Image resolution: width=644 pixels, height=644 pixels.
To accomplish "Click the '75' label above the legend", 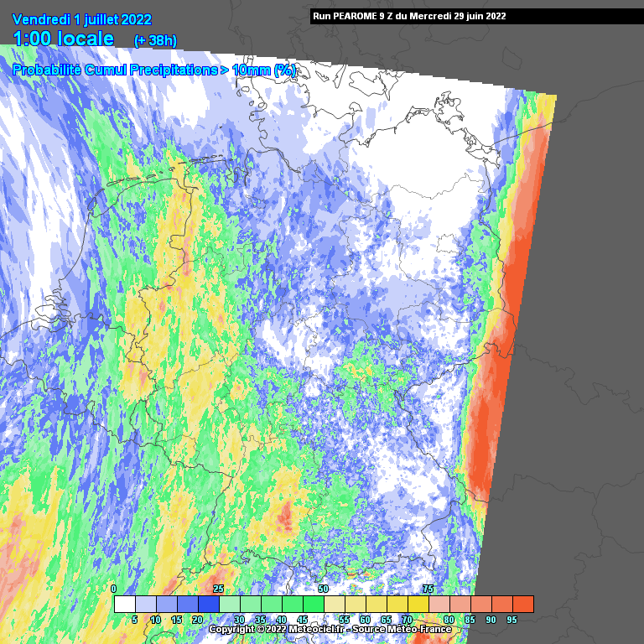I will click(428, 589).
